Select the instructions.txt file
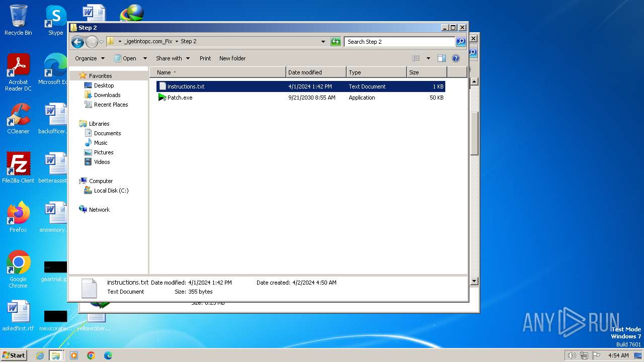The image size is (644, 362). (300, 86)
